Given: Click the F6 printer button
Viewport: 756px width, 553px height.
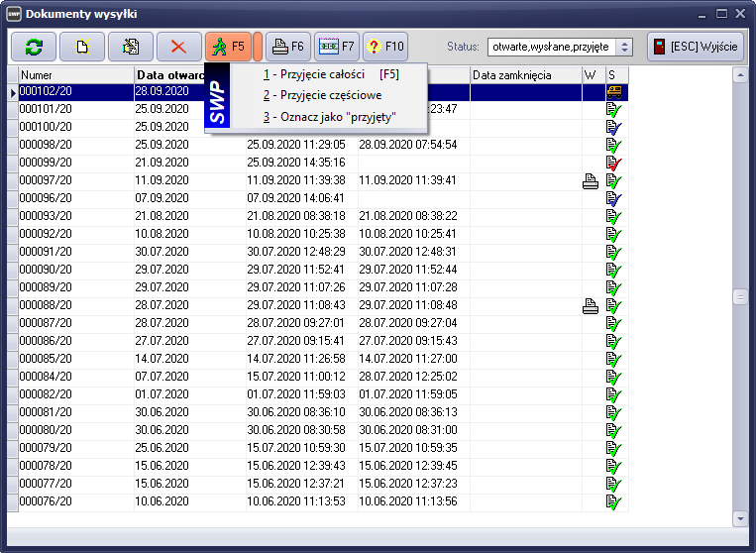Looking at the screenshot, I should tap(286, 47).
